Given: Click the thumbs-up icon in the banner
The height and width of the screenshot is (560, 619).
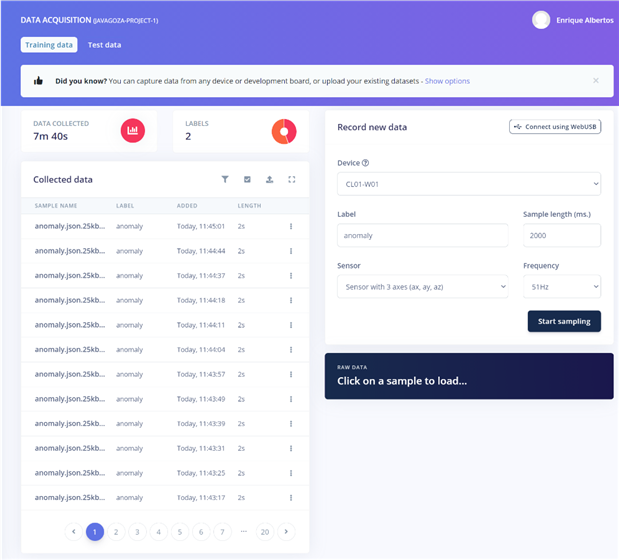Looking at the screenshot, I should point(38,81).
